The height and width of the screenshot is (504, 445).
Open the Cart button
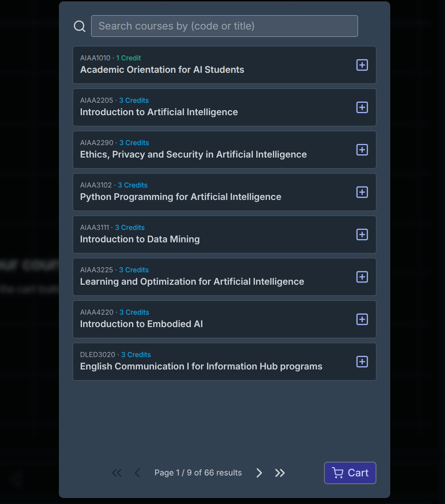point(350,473)
